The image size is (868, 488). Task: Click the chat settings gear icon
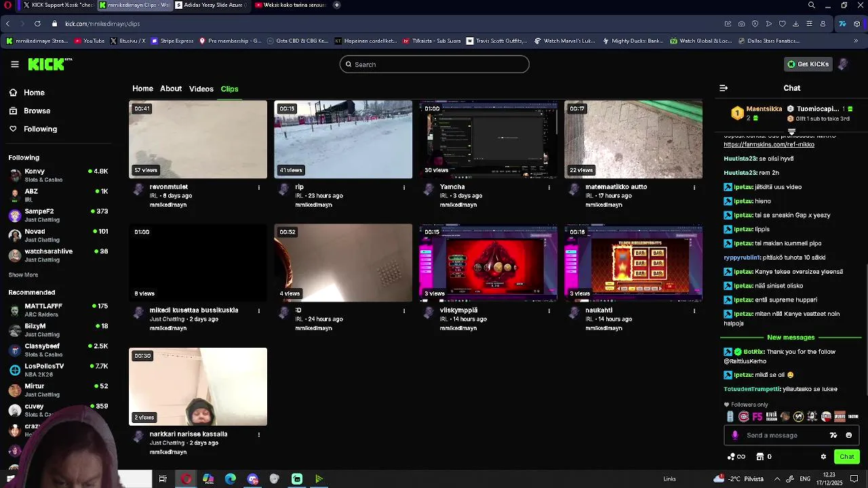823,457
